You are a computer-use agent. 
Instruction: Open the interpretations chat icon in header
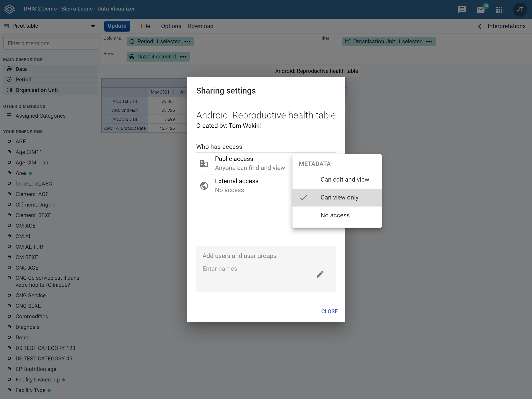(462, 9)
